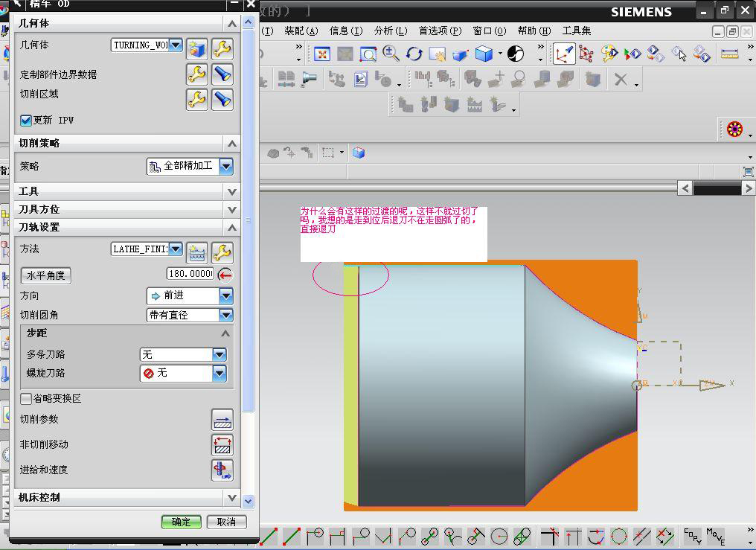Open 切削参数 settings icon
The image size is (756, 550).
[x=222, y=419]
